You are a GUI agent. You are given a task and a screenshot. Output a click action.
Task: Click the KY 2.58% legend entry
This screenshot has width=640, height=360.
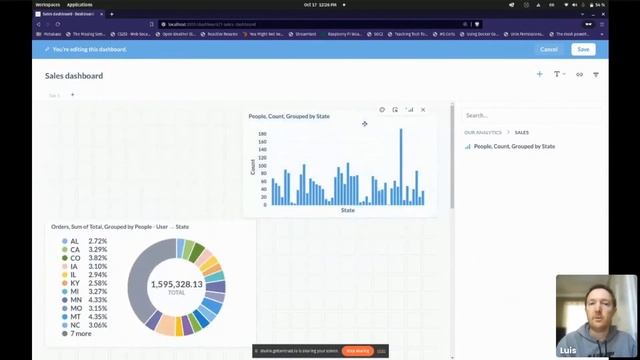point(84,283)
